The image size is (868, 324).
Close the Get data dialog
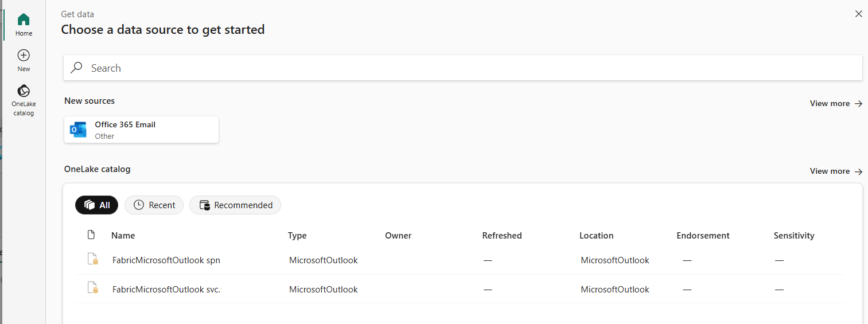click(858, 14)
